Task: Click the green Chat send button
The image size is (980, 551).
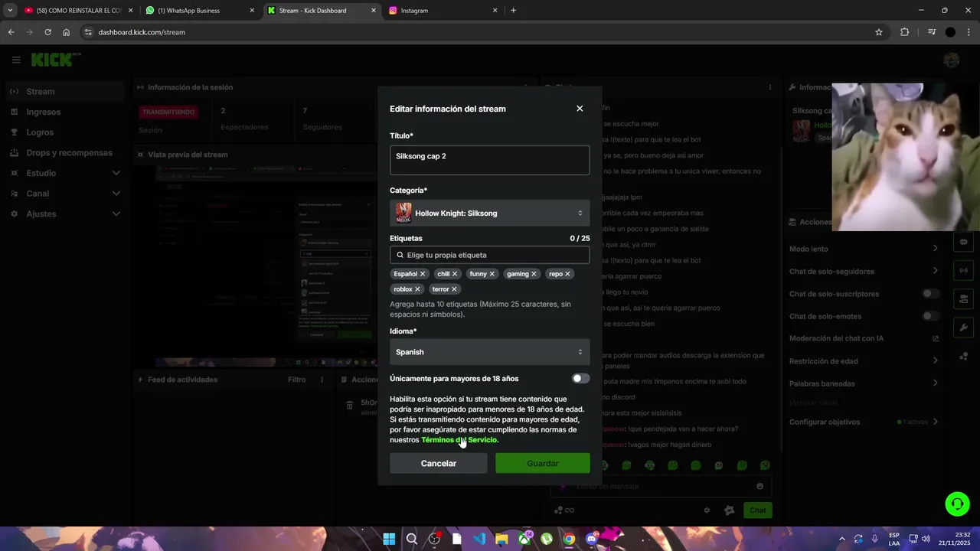Action: 757,510
